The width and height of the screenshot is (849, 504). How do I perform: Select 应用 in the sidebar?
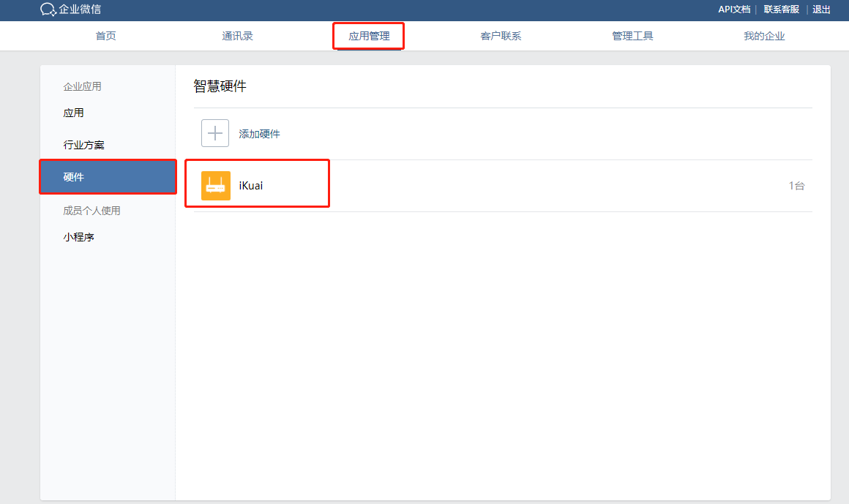(74, 113)
